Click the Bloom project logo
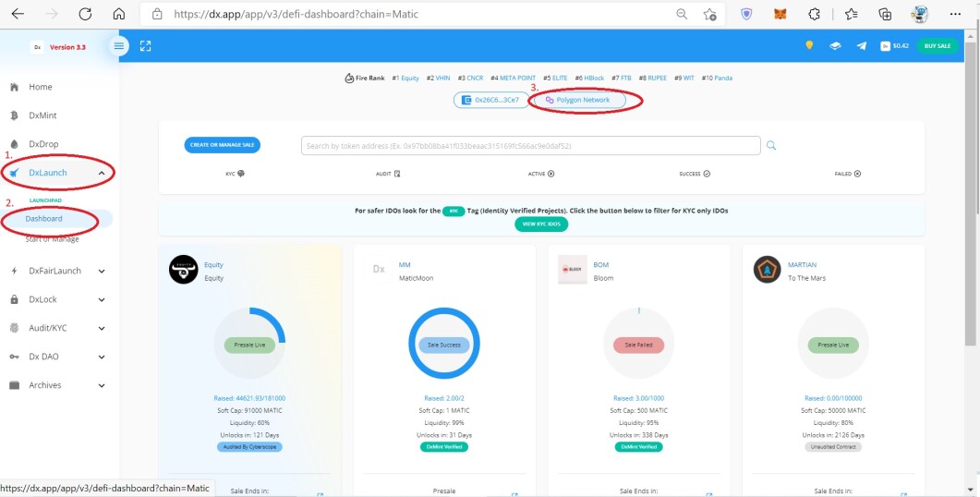This screenshot has width=980, height=497. point(573,270)
